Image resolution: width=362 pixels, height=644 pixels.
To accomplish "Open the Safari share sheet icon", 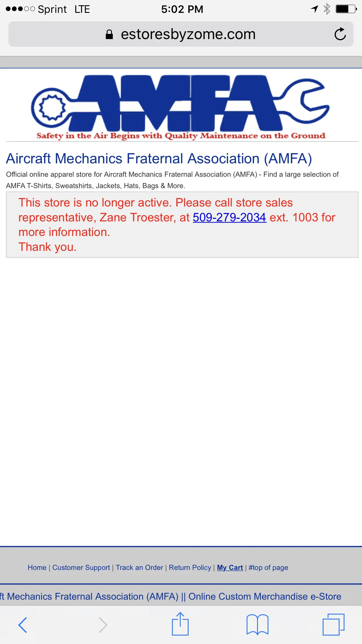I will tap(180, 624).
